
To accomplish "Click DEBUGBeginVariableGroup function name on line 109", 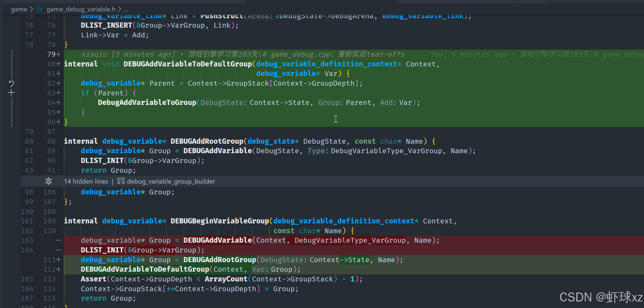I will (x=219, y=221).
